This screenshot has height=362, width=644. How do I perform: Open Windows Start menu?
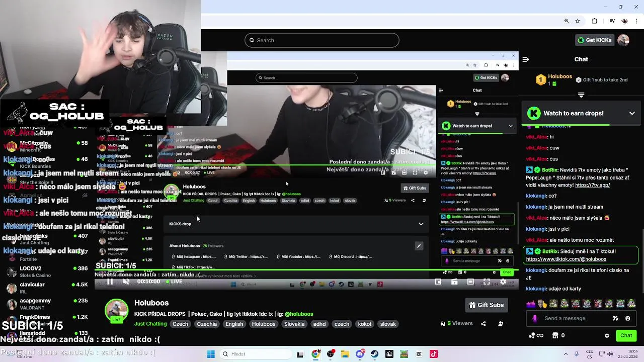[x=211, y=354]
